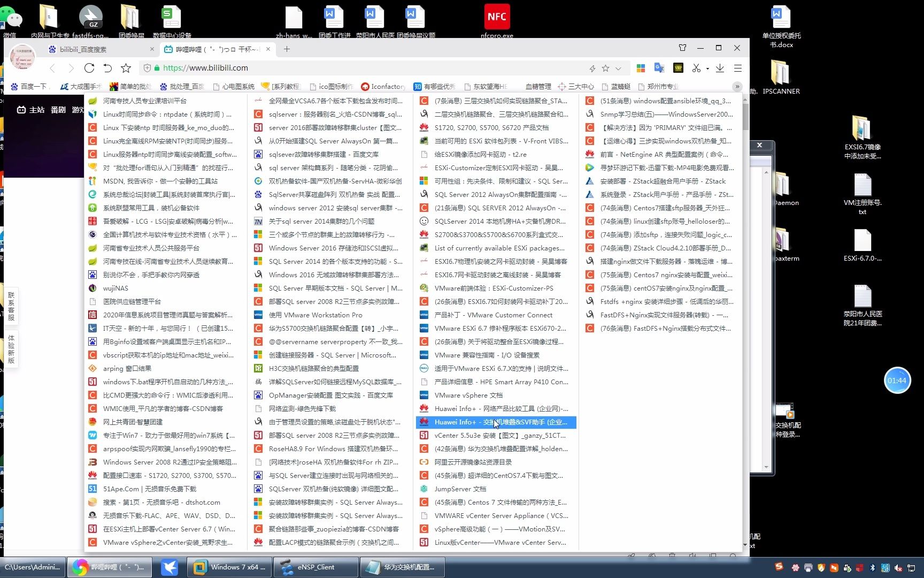
Task: Open 华为交换机配置 taskbar item
Action: point(403,567)
